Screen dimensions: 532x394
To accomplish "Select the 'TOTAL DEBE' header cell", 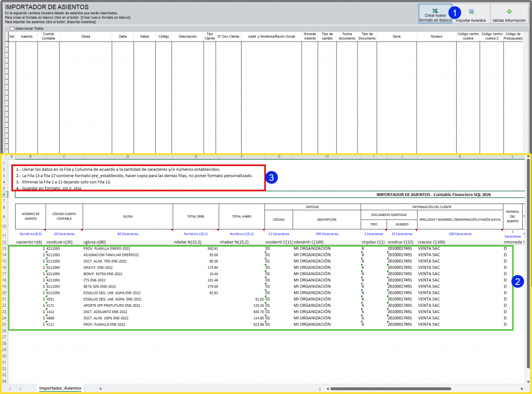I will [196, 216].
